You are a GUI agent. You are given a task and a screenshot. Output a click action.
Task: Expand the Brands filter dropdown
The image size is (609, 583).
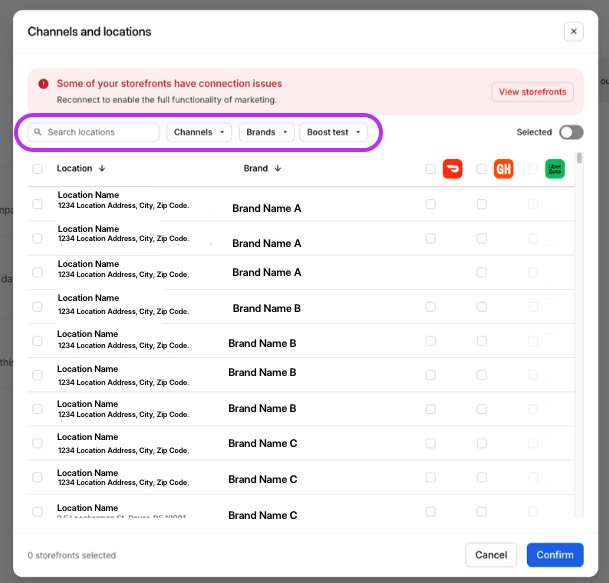267,132
